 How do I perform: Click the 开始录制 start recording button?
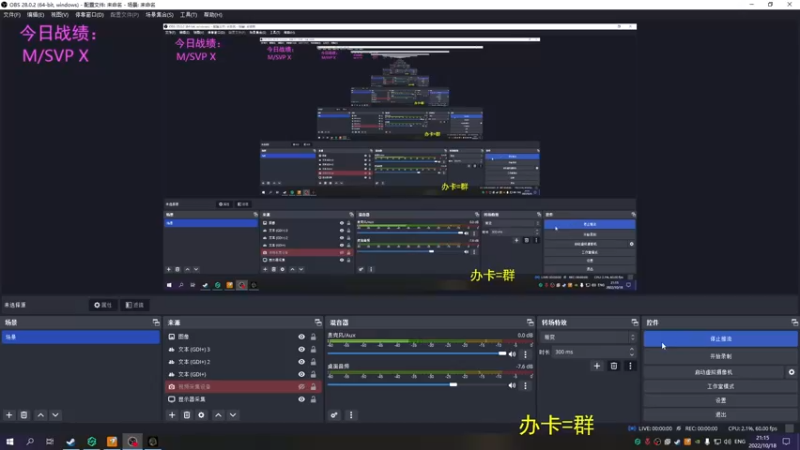tap(720, 356)
